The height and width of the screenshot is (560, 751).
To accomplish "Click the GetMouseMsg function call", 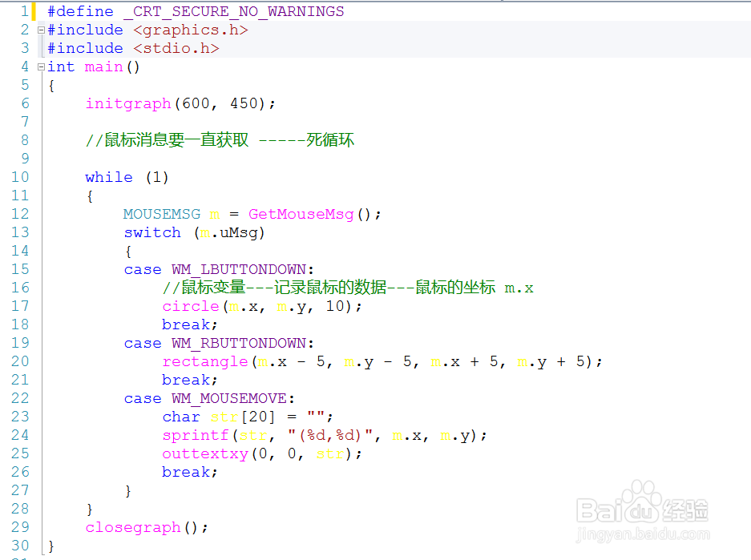I will pyautogui.click(x=301, y=215).
